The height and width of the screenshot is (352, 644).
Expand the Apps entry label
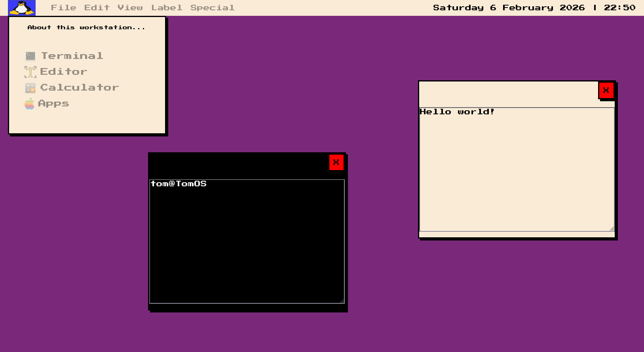tap(53, 104)
